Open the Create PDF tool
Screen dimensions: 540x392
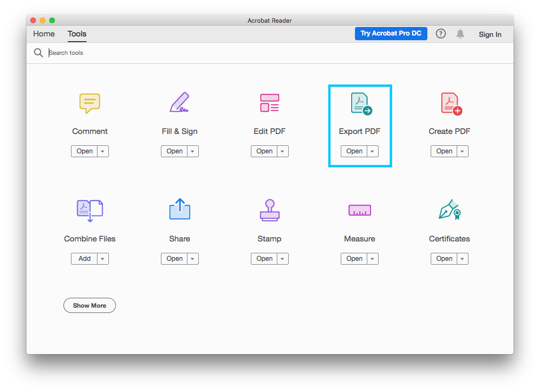tap(444, 151)
